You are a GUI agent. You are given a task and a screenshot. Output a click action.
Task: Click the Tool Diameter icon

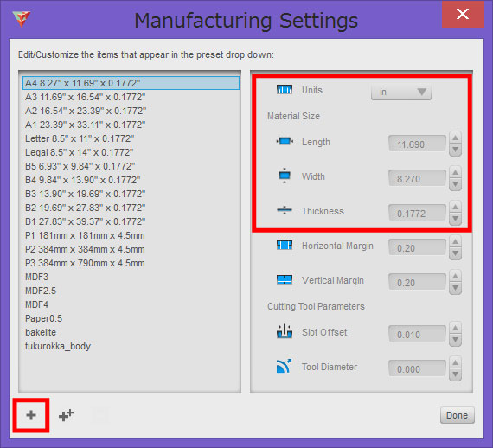click(284, 366)
